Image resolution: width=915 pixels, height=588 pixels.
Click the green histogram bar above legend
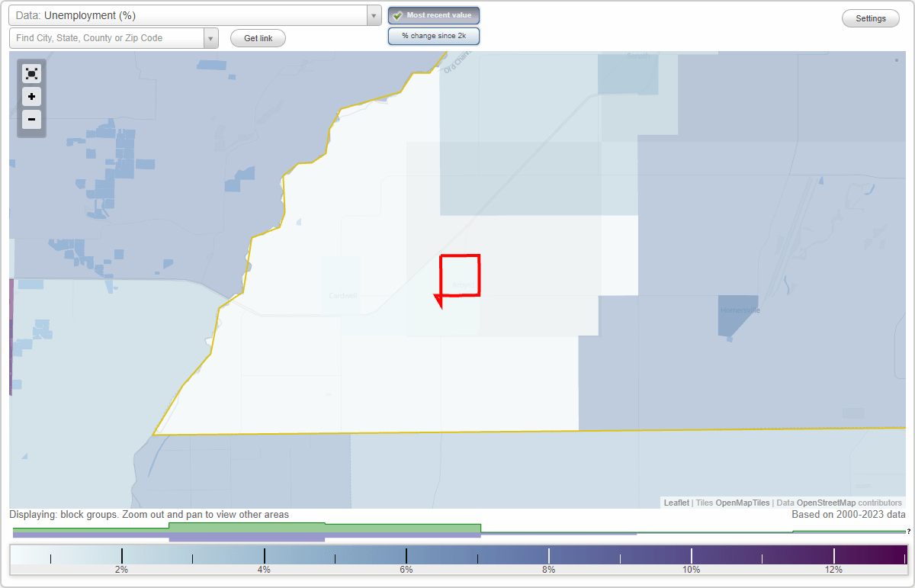(x=325, y=528)
